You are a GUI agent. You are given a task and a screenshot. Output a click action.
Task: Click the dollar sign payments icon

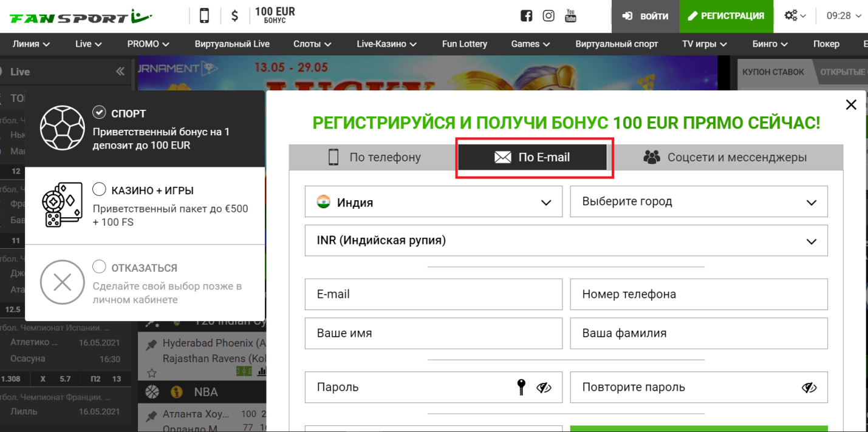(x=235, y=16)
